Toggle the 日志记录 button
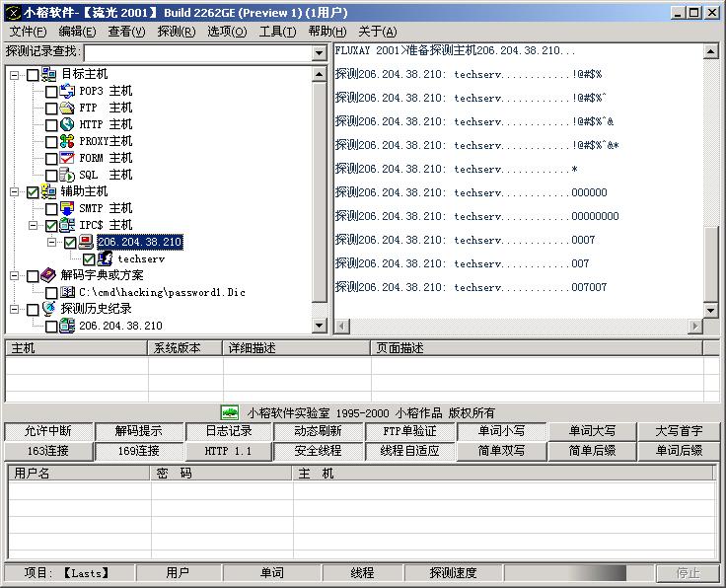The image size is (726, 588). click(x=229, y=431)
